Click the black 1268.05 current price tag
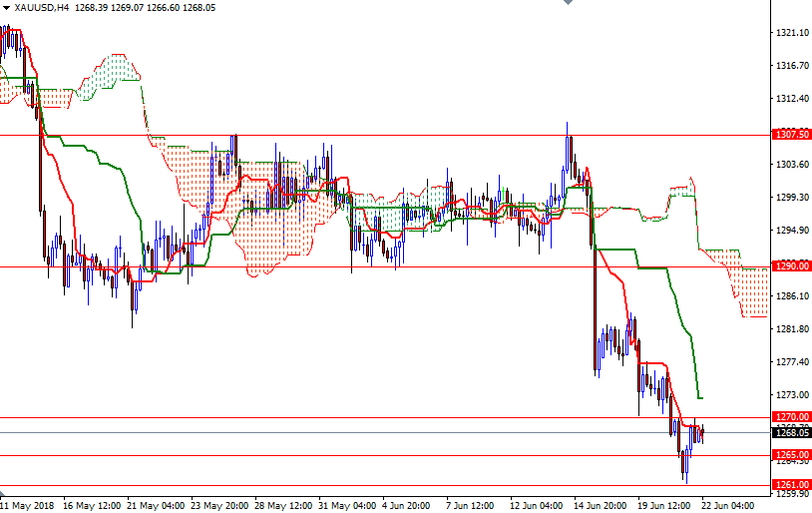The image size is (812, 513). [x=791, y=432]
